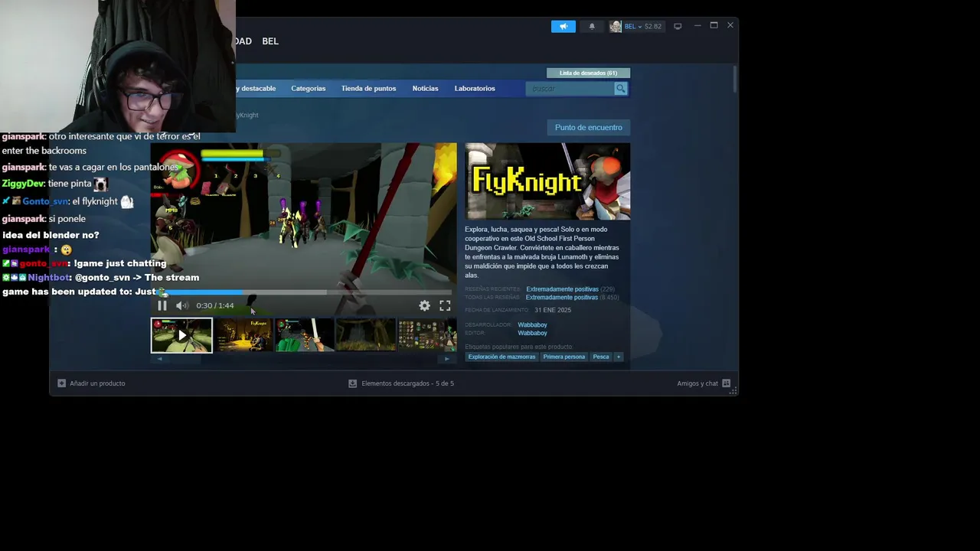Open the Categorías store tab
This screenshot has height=551, width=980.
(x=309, y=89)
